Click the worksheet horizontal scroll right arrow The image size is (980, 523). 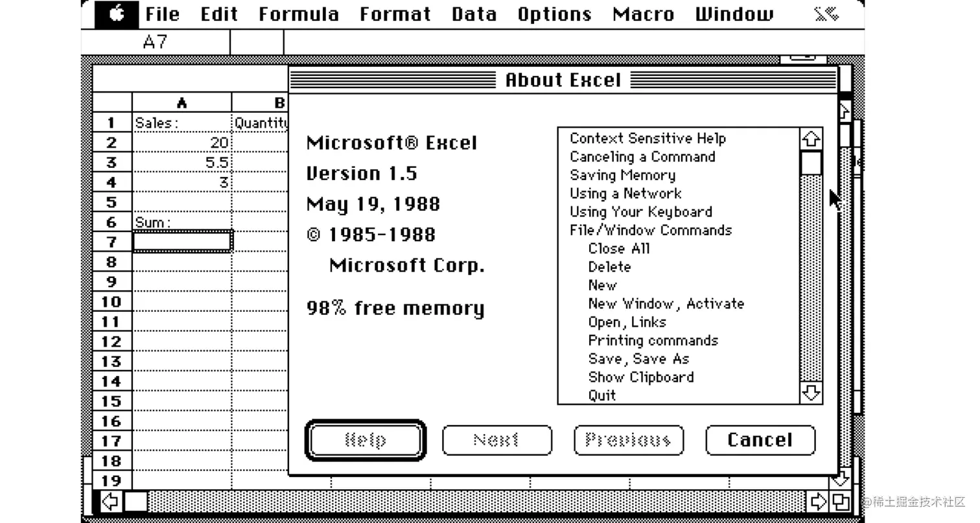(x=819, y=501)
